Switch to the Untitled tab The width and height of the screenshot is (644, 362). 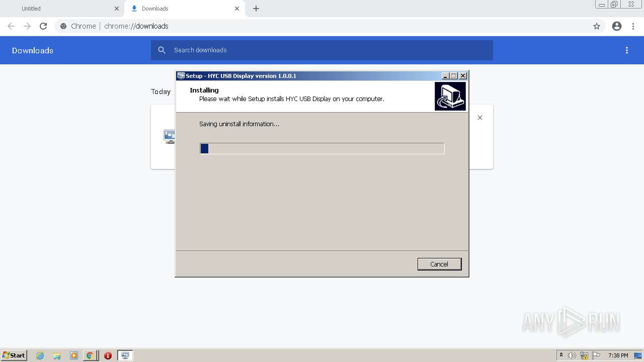61,9
